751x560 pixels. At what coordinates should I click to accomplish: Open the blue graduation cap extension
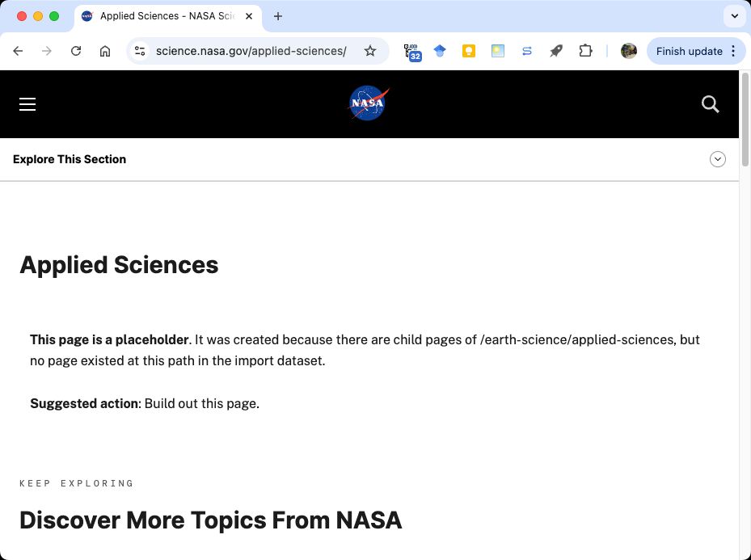pyautogui.click(x=440, y=51)
